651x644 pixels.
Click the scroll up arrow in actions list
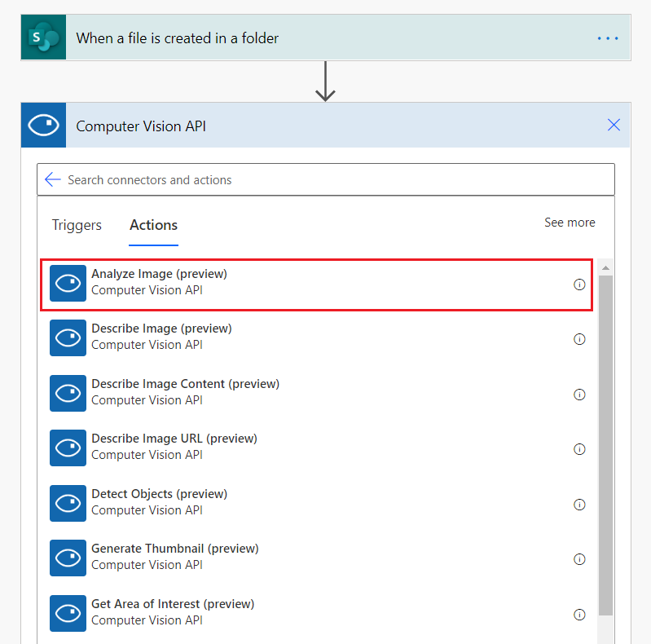click(x=605, y=267)
